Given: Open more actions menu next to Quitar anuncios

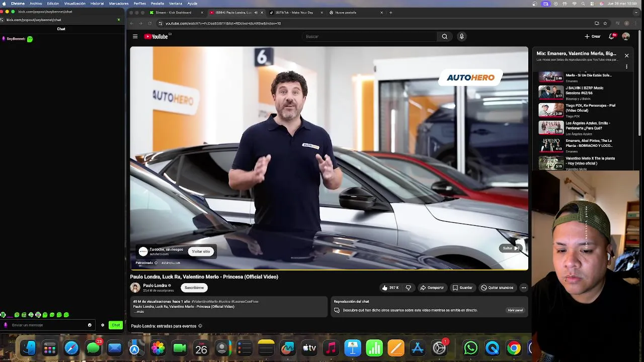Looking at the screenshot, I should (x=523, y=288).
